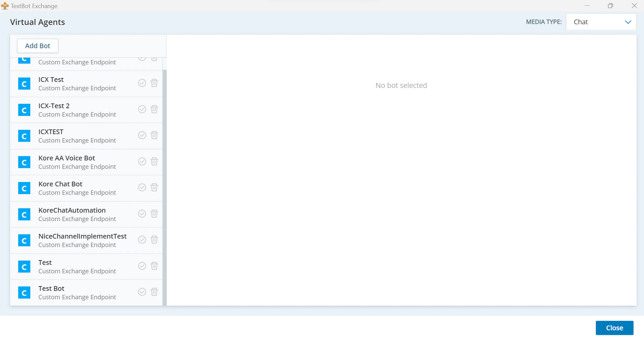Validate the Kore Chat Bot connection
This screenshot has width=644, height=337.
tap(142, 187)
